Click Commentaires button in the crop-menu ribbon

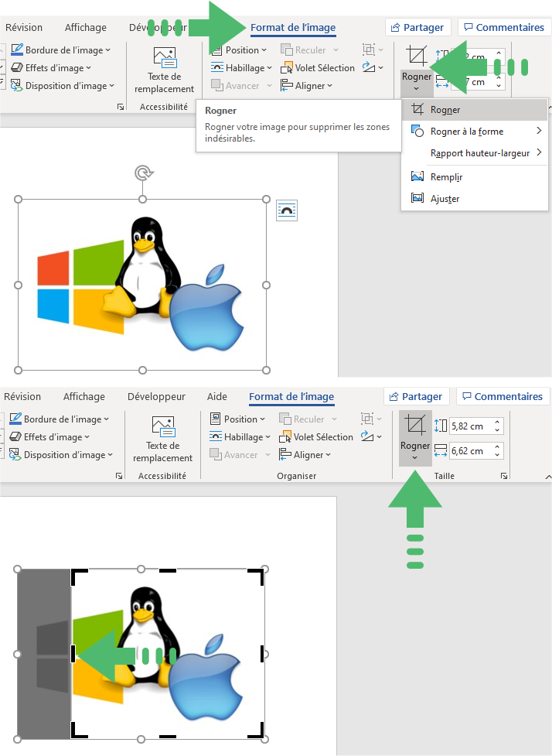pos(504,28)
